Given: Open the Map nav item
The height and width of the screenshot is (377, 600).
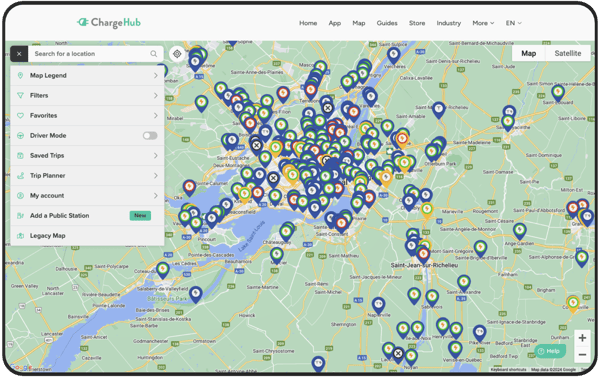Looking at the screenshot, I should (x=359, y=23).
